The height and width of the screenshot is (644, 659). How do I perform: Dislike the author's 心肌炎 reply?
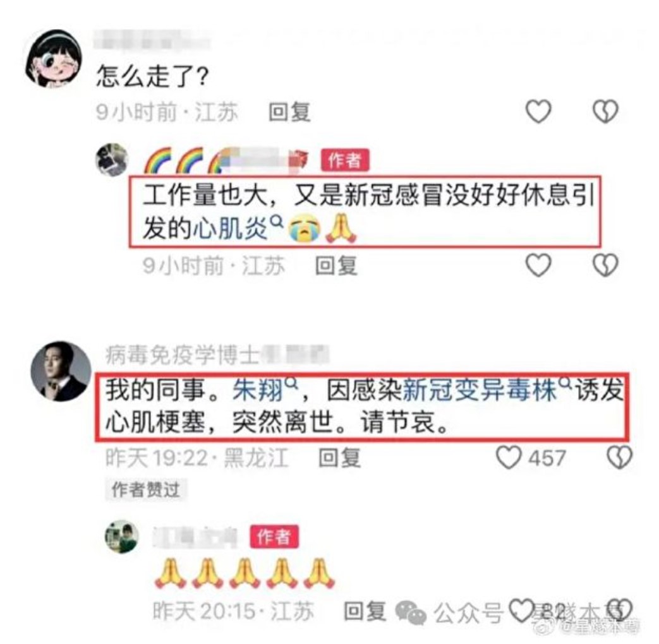(x=605, y=265)
